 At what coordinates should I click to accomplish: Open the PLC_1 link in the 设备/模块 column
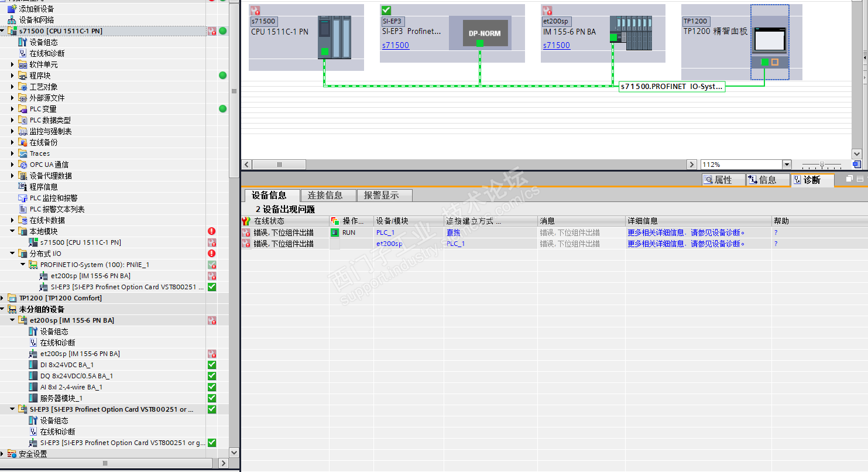[385, 232]
